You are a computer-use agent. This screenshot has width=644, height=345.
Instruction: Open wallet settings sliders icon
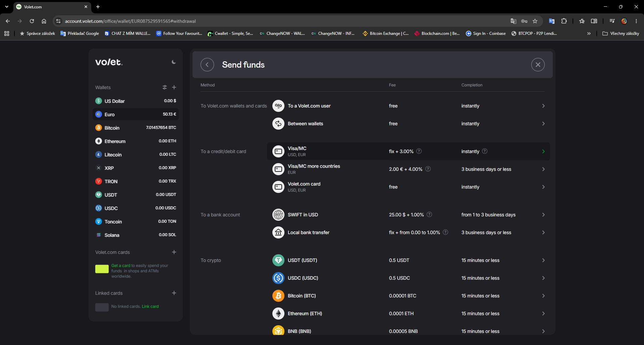click(x=165, y=87)
